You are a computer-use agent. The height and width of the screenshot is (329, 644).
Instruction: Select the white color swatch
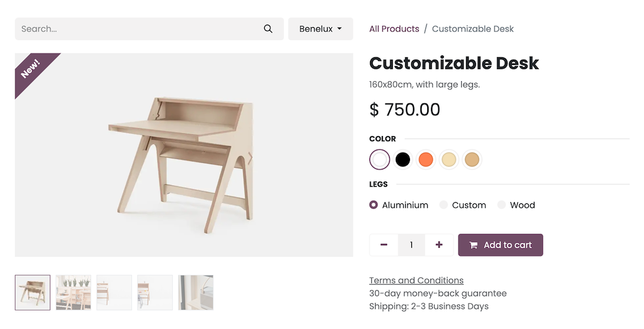[380, 160]
